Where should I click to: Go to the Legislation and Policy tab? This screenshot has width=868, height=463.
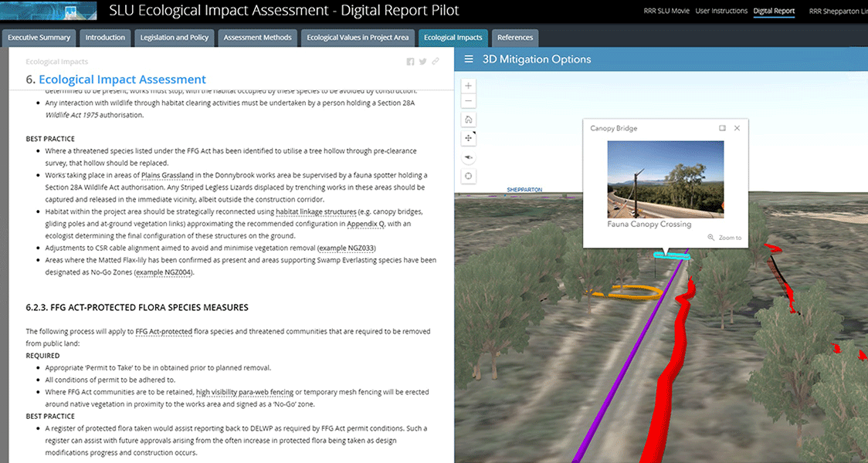[175, 38]
